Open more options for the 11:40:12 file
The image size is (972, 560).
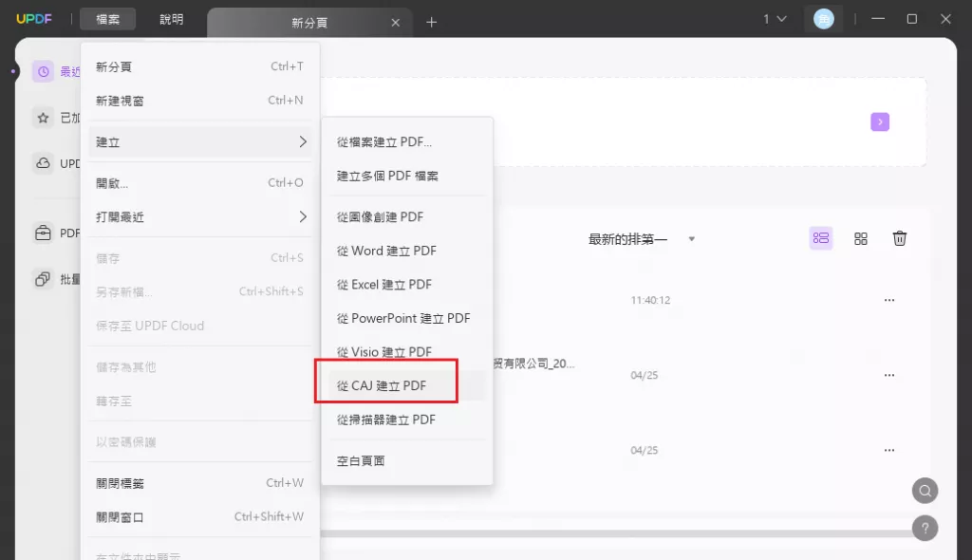[888, 300]
